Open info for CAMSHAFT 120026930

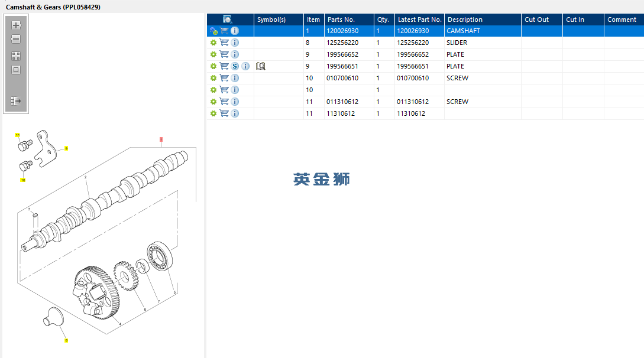point(235,31)
